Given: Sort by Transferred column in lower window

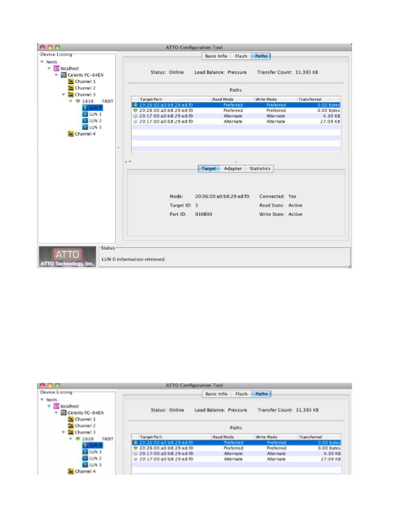Looking at the screenshot, I should click(320, 437).
